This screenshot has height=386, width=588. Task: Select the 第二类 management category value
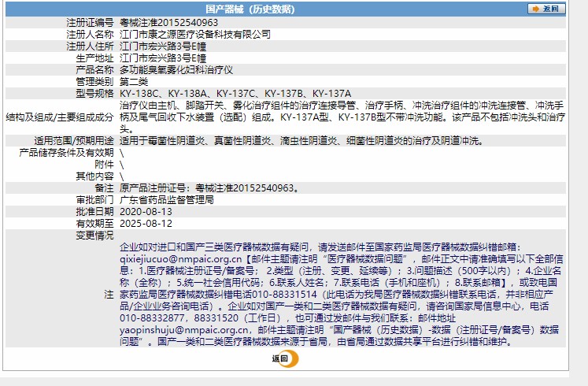click(134, 82)
